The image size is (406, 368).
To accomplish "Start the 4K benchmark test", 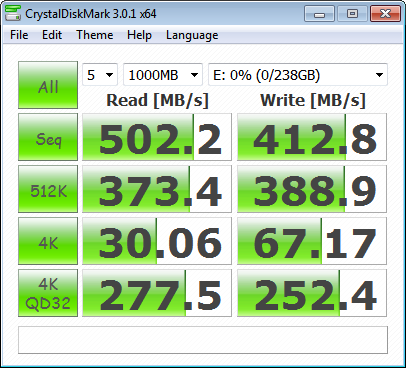I will tap(48, 241).
